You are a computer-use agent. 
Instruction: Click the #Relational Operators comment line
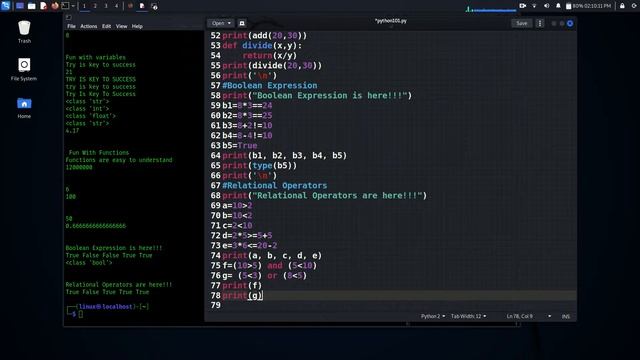pos(275,185)
